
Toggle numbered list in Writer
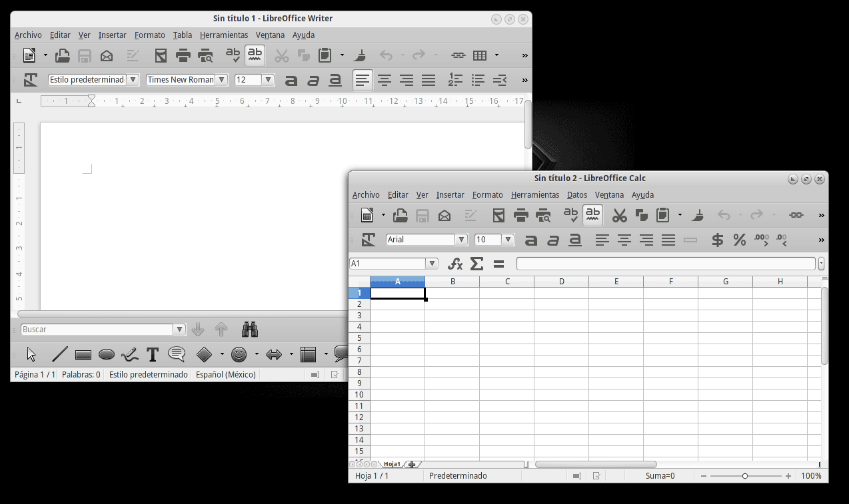(455, 80)
